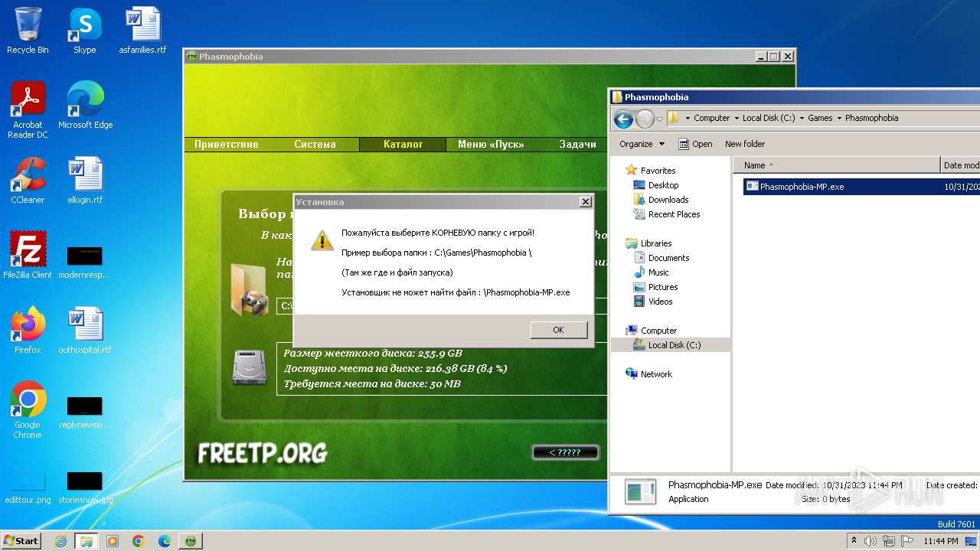Select the ellogin.rtf desktop file
This screenshot has width=980, height=551.
[85, 181]
